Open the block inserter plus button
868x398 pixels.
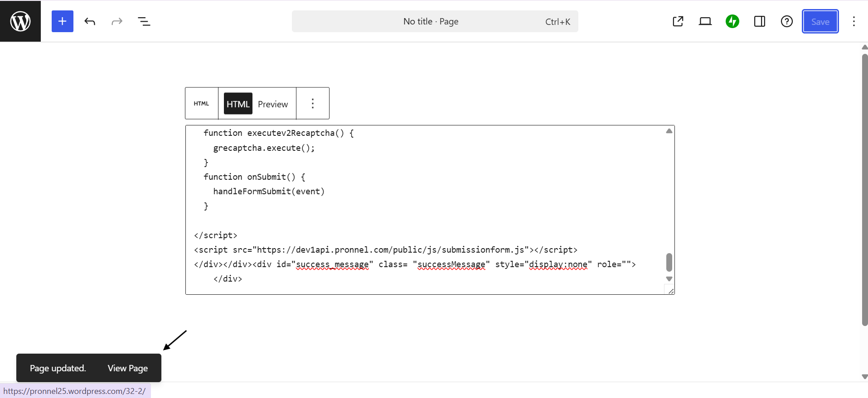click(x=63, y=21)
